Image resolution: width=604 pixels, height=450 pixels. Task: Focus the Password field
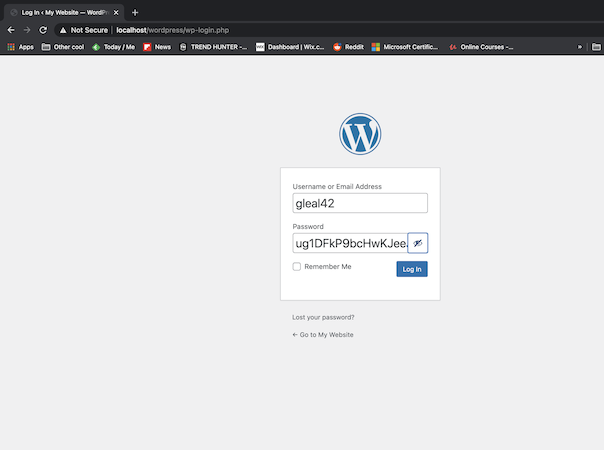[350, 243]
